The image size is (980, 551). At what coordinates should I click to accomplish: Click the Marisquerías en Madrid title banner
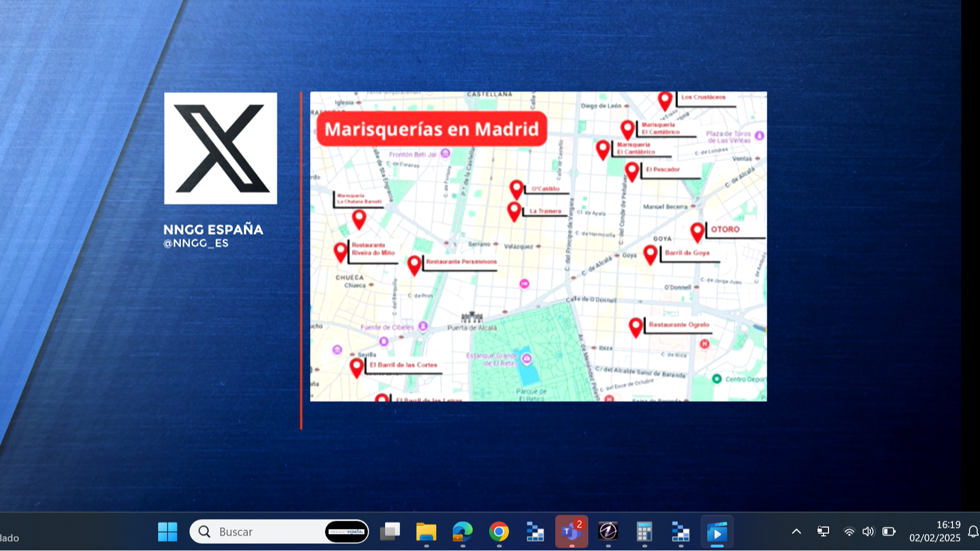(x=431, y=129)
